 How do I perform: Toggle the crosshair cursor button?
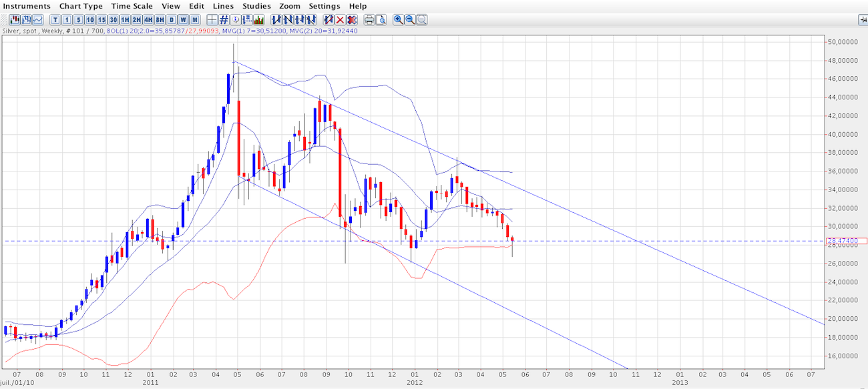(212, 20)
